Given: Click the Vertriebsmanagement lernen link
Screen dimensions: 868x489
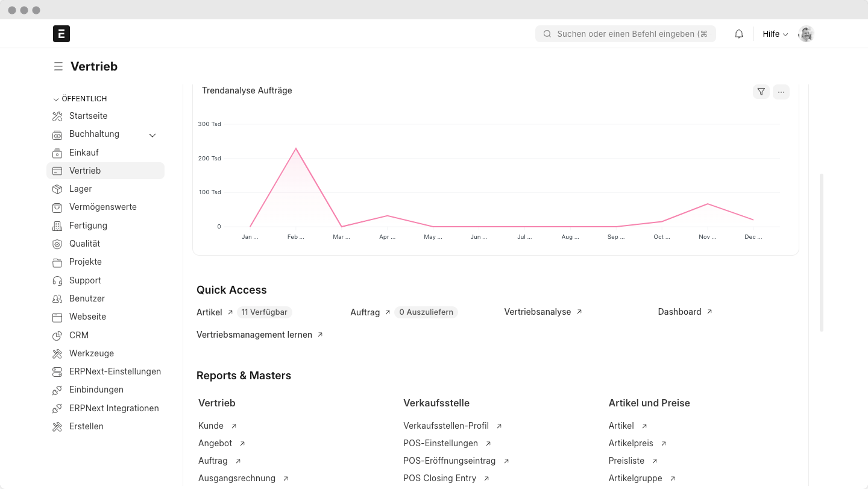Looking at the screenshot, I should coord(254,335).
